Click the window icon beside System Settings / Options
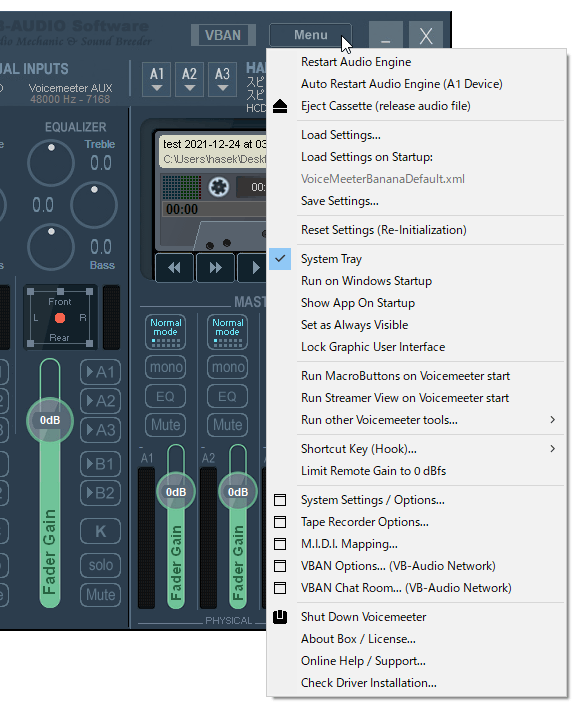 pyautogui.click(x=280, y=500)
